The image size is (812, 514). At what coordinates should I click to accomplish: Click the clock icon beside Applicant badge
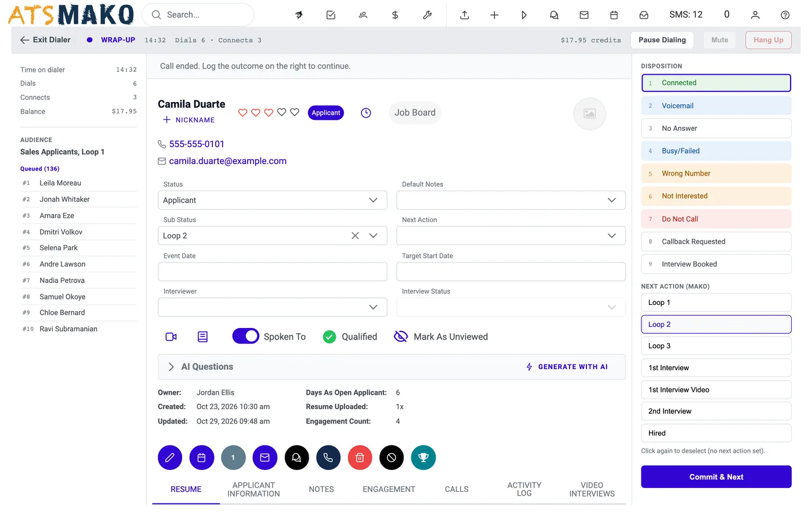366,113
